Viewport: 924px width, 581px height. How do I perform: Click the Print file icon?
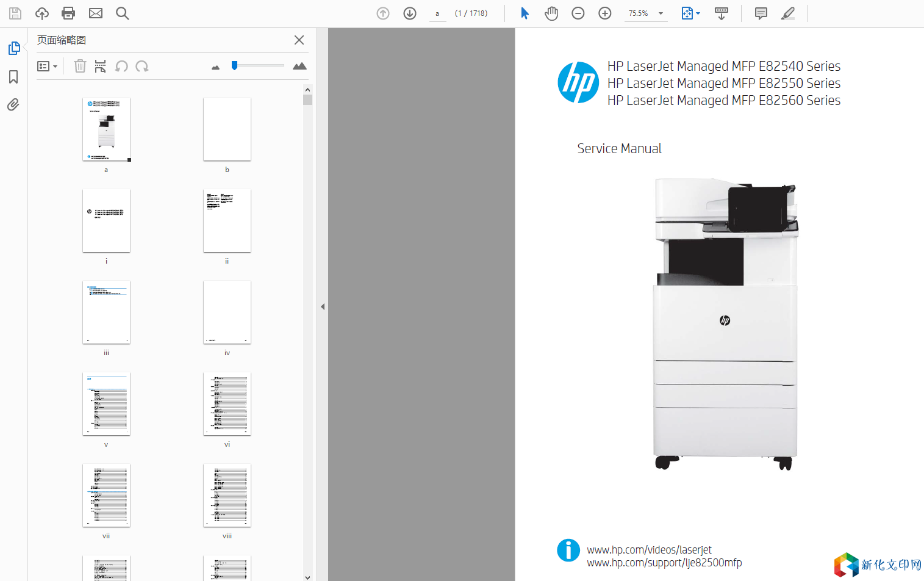point(68,13)
